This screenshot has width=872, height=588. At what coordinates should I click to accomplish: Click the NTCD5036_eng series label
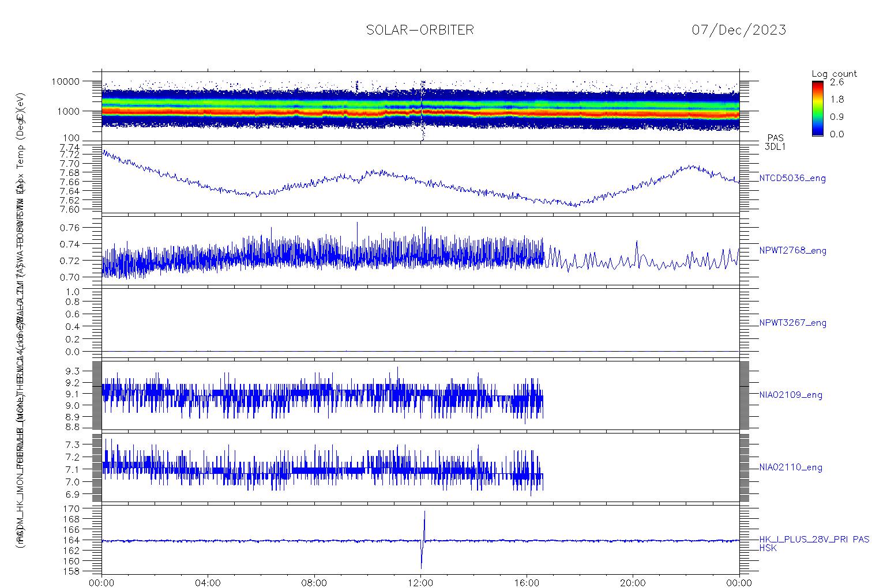pos(792,179)
